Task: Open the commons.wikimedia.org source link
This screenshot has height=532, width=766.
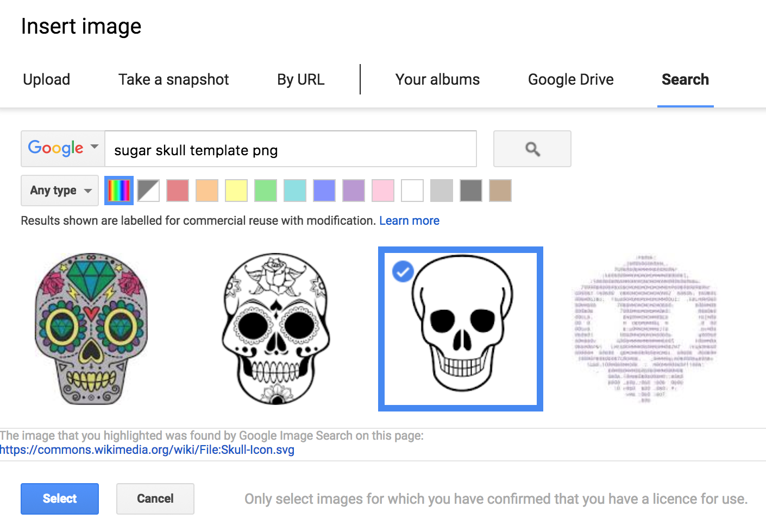Action: [147, 449]
